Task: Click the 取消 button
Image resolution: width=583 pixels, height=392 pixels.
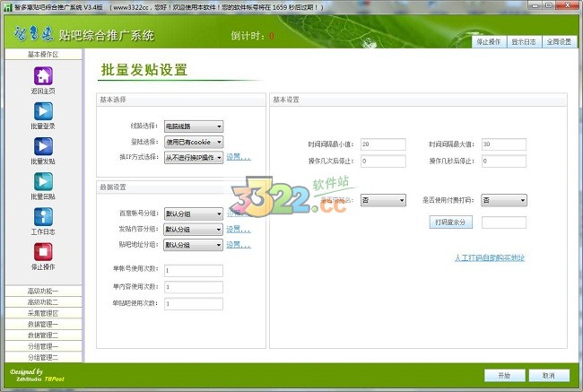Action: click(549, 376)
